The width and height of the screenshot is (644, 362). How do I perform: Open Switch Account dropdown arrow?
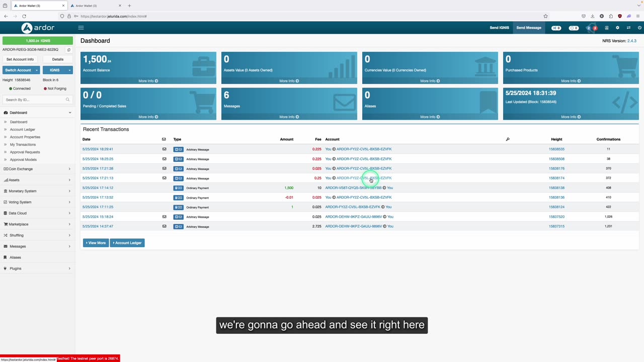point(37,70)
